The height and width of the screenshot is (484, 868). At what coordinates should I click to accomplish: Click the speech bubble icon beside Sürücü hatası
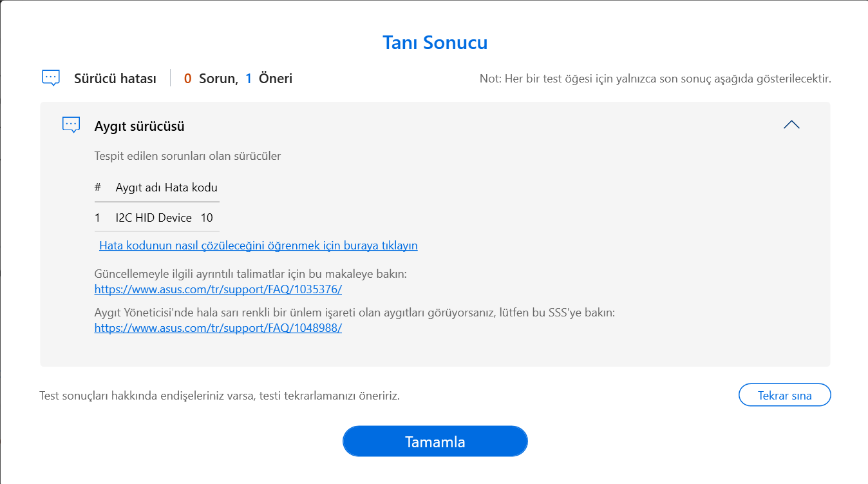click(x=51, y=79)
